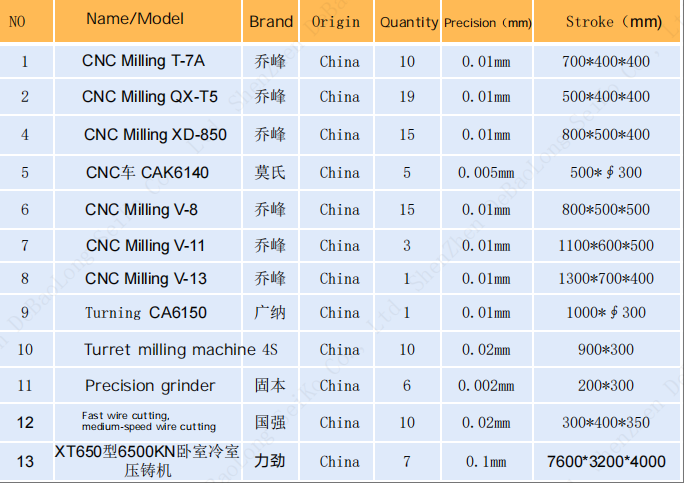The height and width of the screenshot is (483, 684).
Task: Click the CNC车 CAK6140 cell
Action: tap(148, 173)
